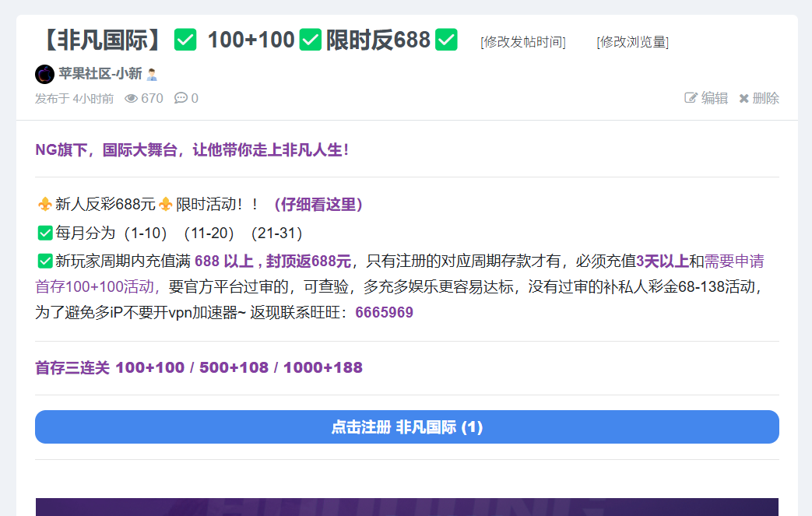Click the purple banner image at the bottom
The width and height of the screenshot is (812, 516).
tap(406, 507)
